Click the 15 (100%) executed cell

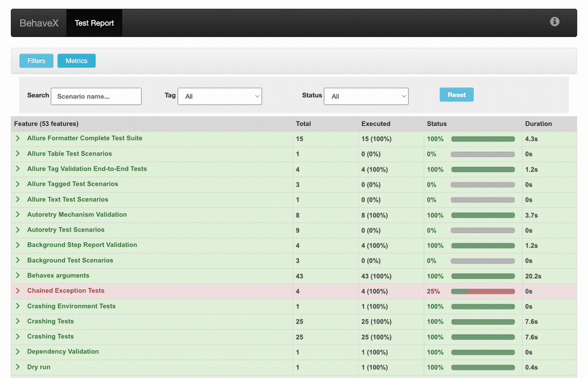tap(376, 139)
